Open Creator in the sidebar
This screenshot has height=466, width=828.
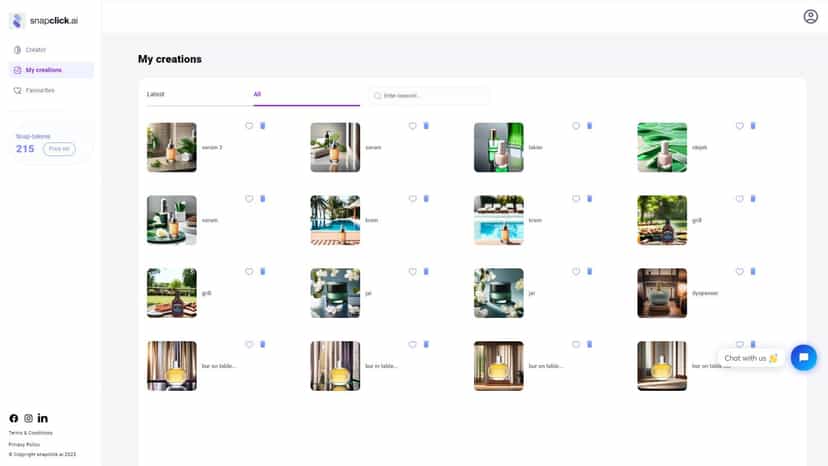[51, 50]
